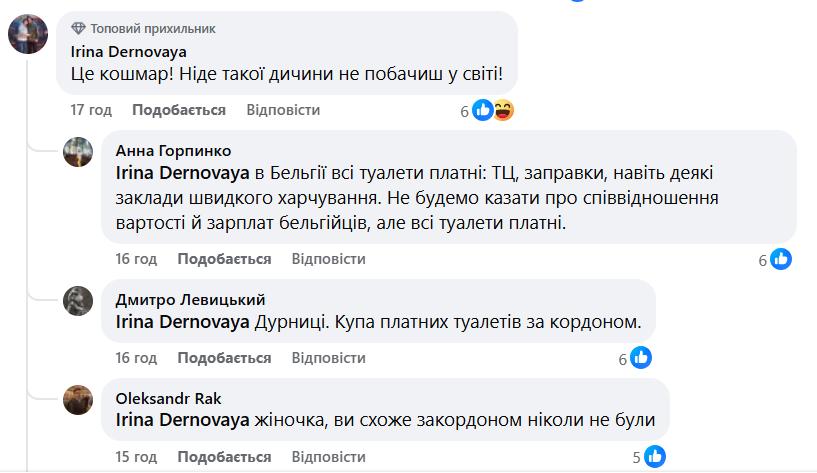Click the like reaction icon on Oleksandr Rak's reply

654,457
